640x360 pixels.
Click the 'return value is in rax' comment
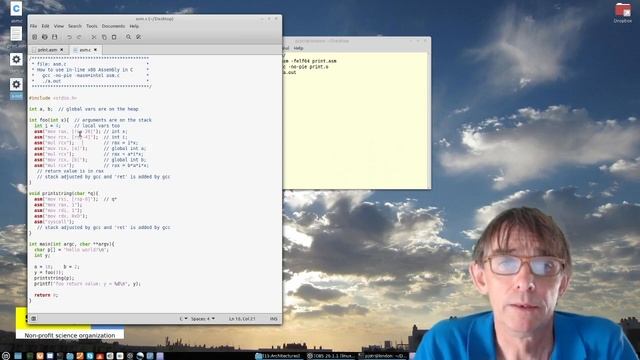pyautogui.click(x=70, y=171)
